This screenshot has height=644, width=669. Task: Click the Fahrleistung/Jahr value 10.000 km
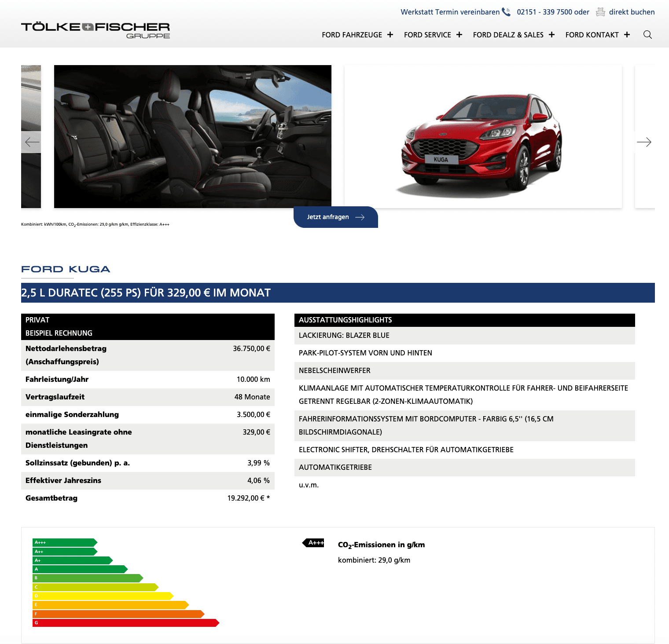click(x=253, y=379)
